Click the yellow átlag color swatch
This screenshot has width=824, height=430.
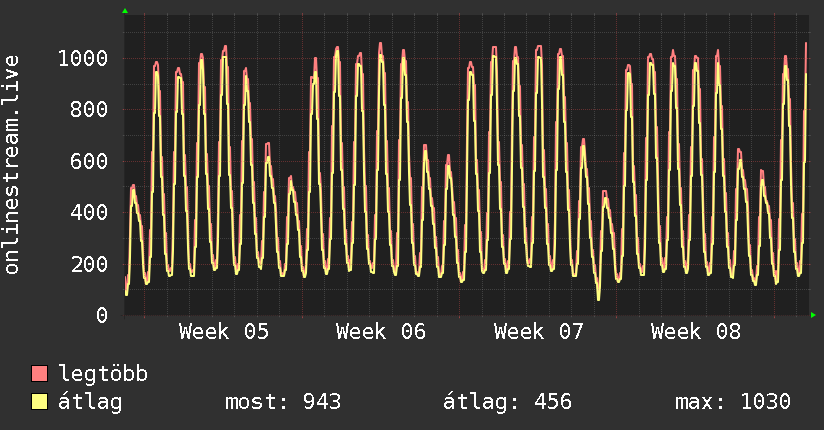[x=39, y=402]
